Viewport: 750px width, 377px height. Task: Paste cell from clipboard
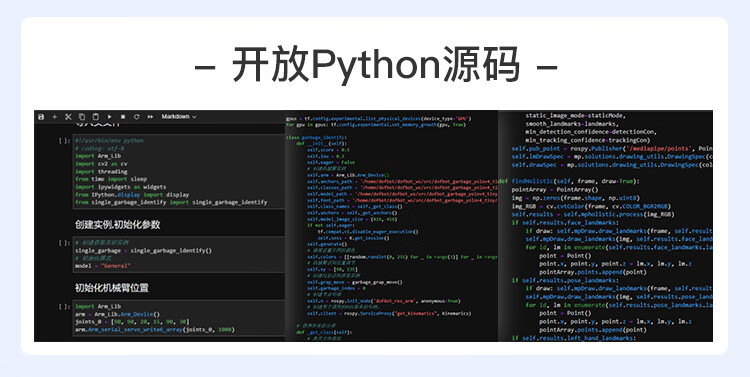pyautogui.click(x=96, y=117)
